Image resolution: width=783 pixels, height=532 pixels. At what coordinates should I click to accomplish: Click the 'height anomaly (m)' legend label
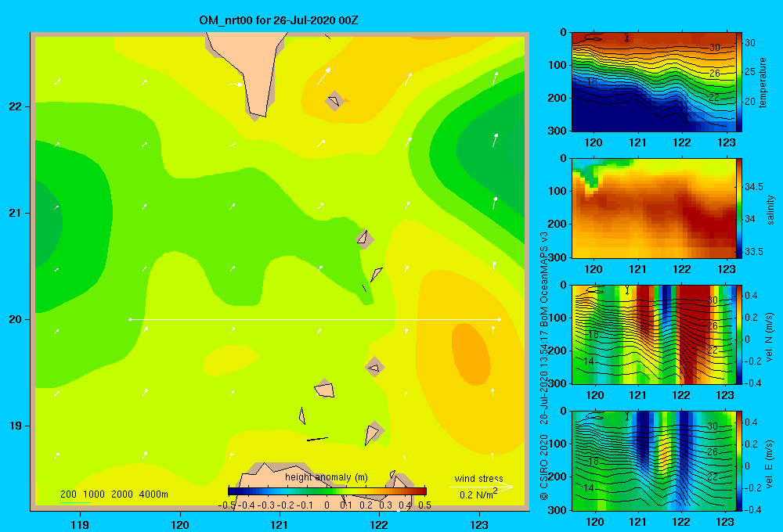pos(327,477)
